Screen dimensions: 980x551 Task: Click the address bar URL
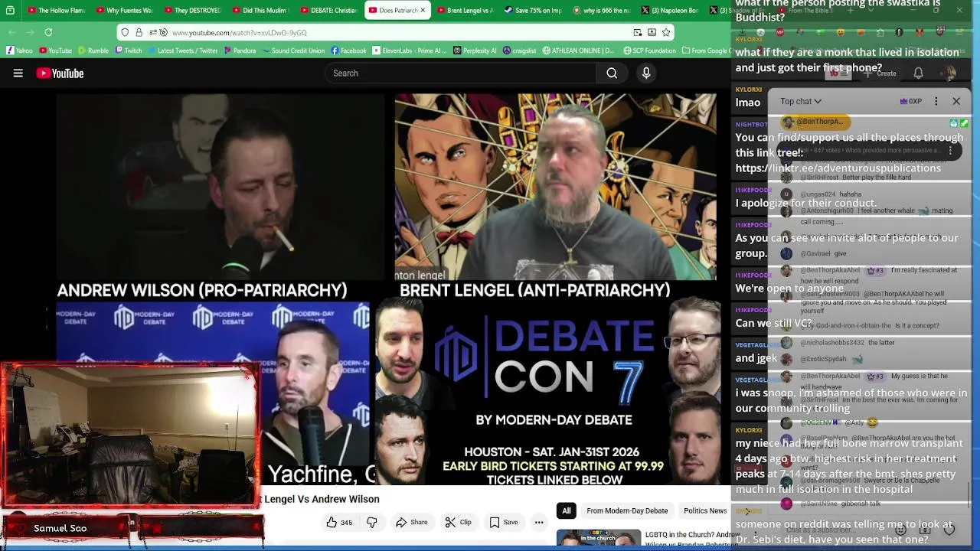pyautogui.click(x=239, y=33)
